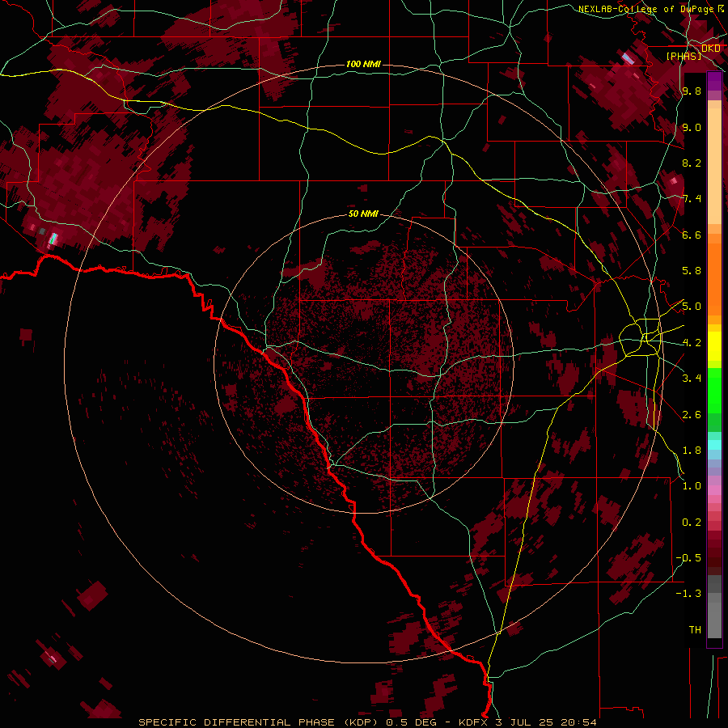Click the 1.8 scale value
728x728 pixels.
tap(692, 451)
